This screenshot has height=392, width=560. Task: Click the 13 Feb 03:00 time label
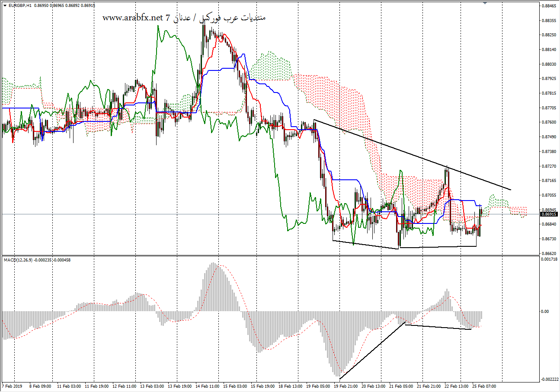152,386
